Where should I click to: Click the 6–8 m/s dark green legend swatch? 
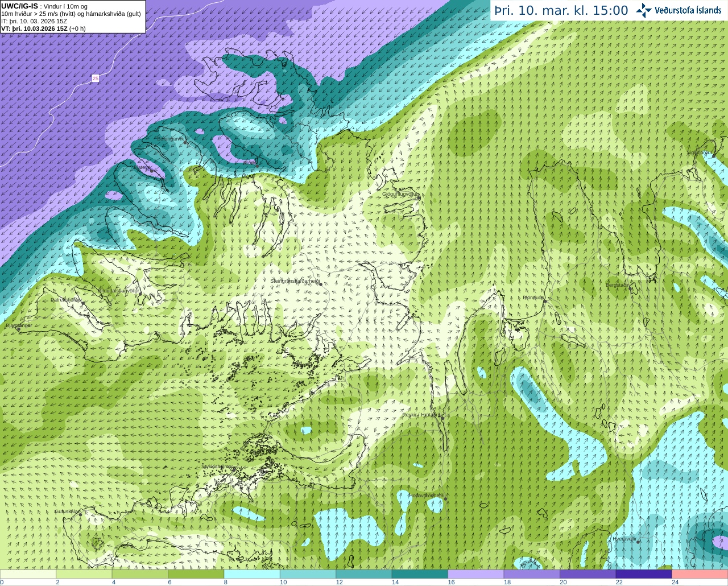[196, 573]
